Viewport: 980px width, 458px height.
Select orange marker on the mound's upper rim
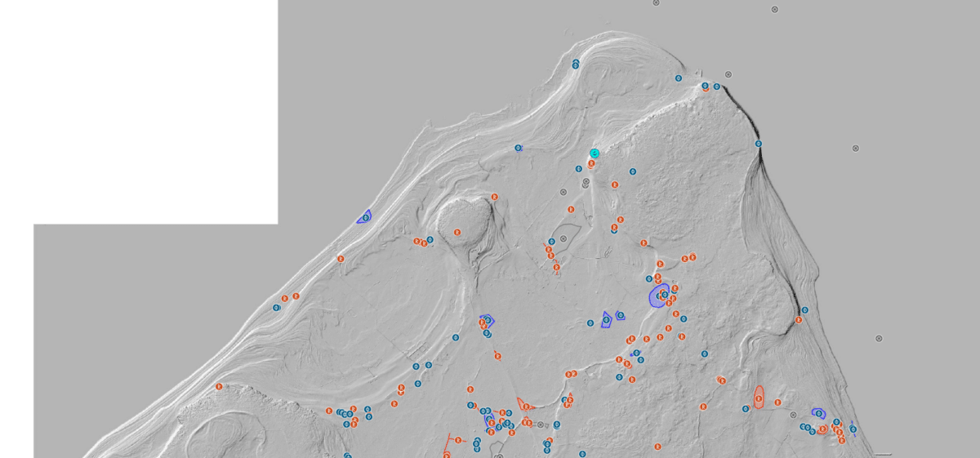coord(494,197)
